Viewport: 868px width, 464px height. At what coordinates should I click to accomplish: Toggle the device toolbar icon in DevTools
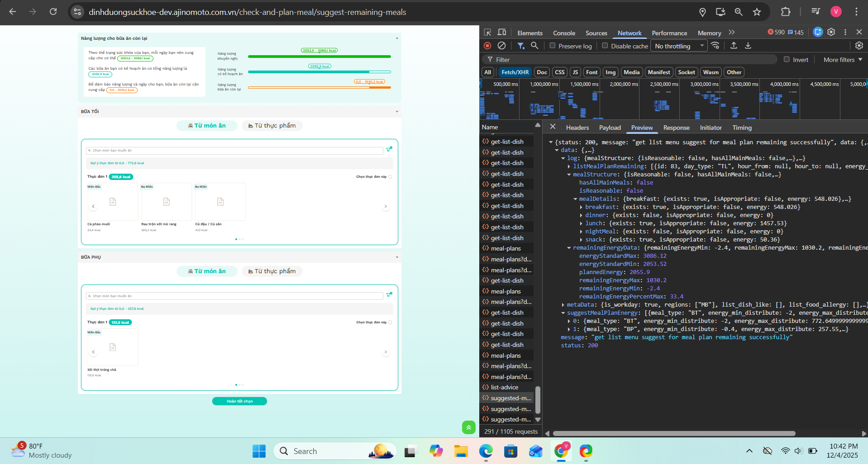(x=502, y=33)
